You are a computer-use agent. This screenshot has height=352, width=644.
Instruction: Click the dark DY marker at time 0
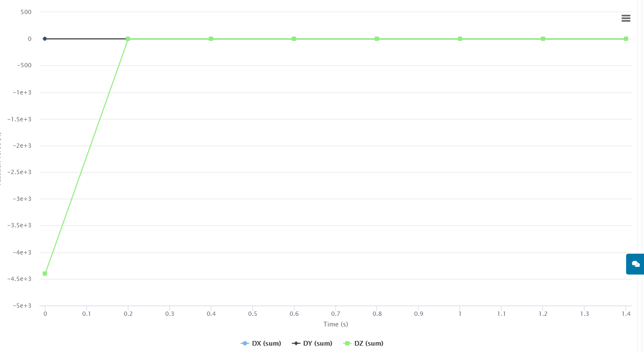click(45, 39)
